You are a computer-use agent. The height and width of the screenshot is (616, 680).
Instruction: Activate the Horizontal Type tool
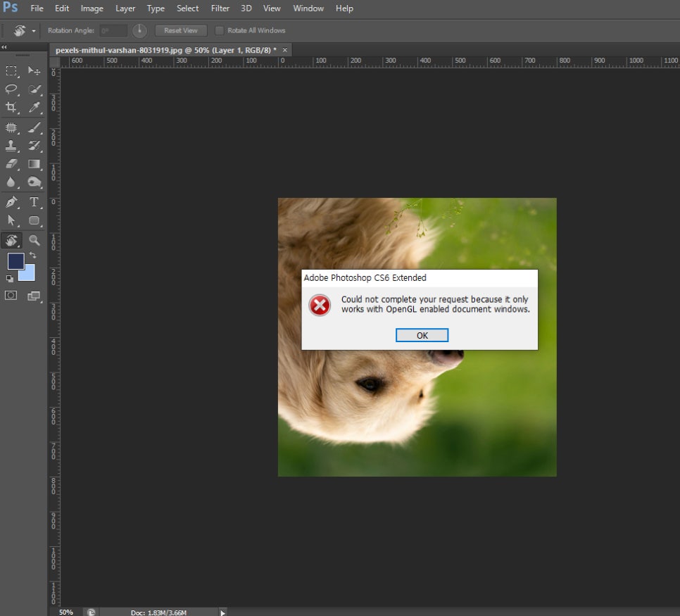click(34, 202)
